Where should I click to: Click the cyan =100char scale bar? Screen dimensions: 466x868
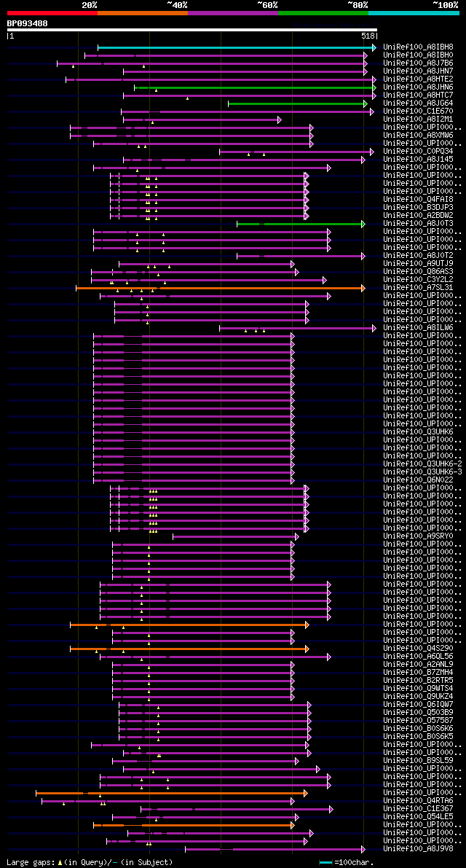[x=326, y=862]
